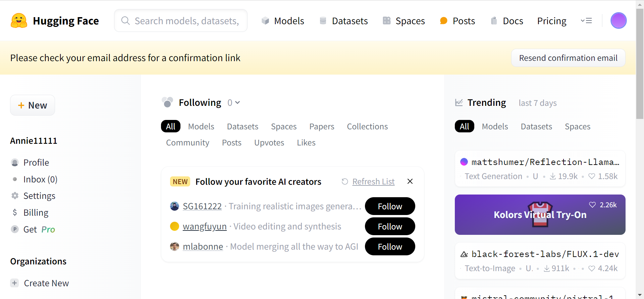This screenshot has height=299, width=644.
Task: Click the mattshumer purple avatar icon
Action: click(x=464, y=162)
